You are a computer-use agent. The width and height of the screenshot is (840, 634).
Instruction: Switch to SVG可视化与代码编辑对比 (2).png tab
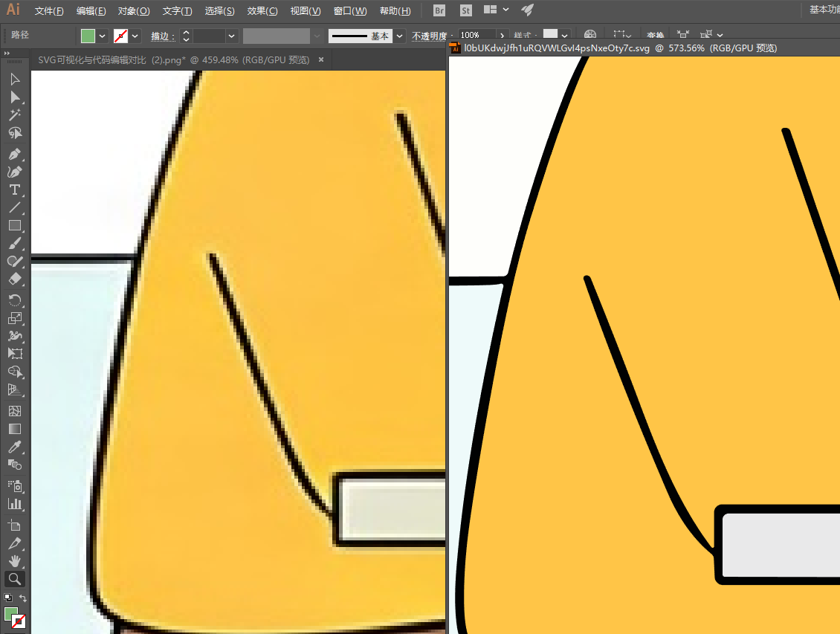click(x=173, y=60)
